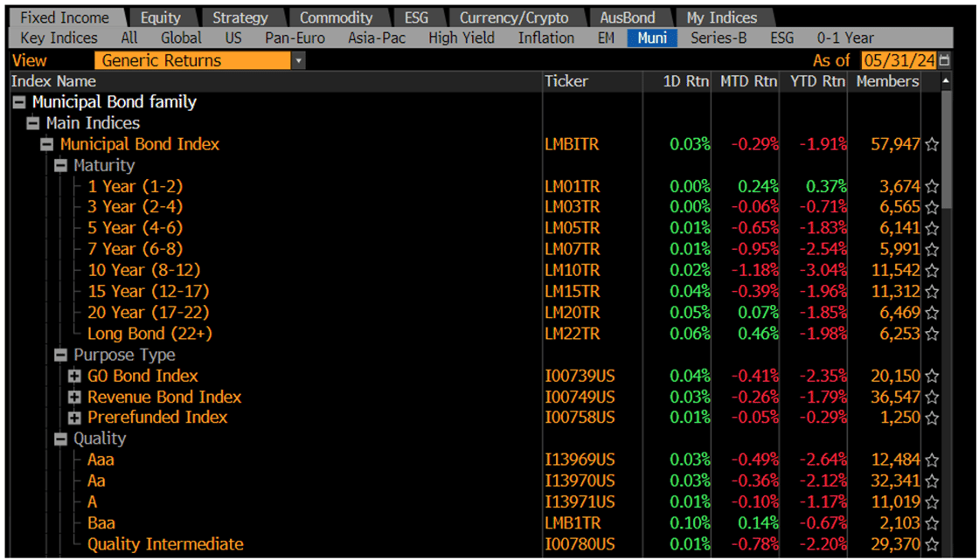Favorite the Aaa quality index
Screen dimensions: 979x560
931,460
